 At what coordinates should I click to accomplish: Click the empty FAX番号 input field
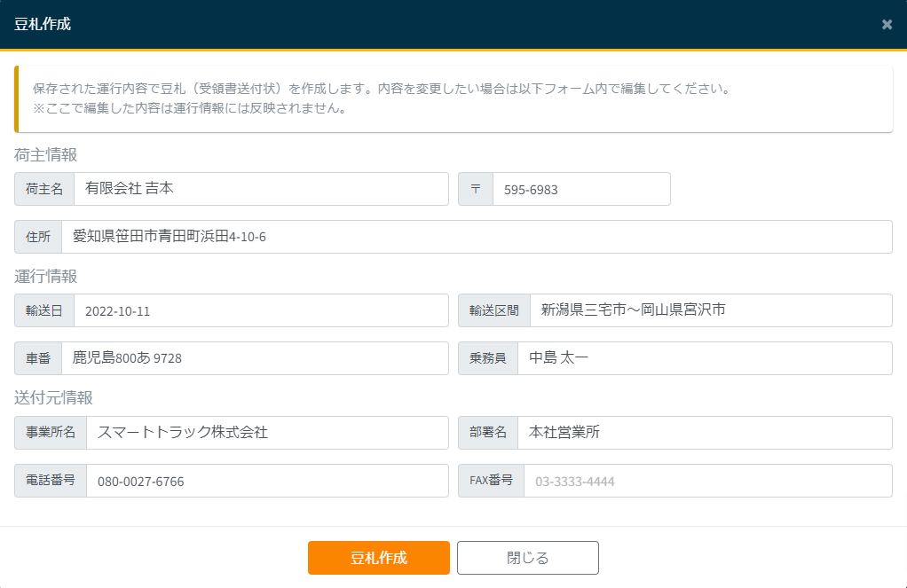707,481
